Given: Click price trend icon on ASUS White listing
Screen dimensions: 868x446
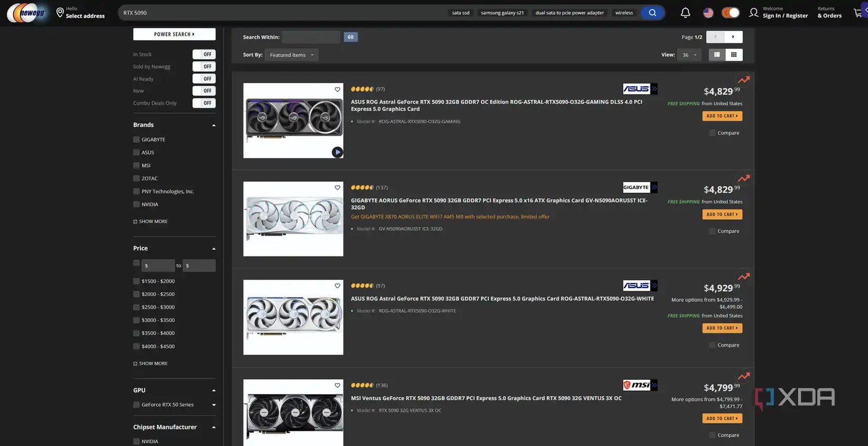Looking at the screenshot, I should [744, 276].
